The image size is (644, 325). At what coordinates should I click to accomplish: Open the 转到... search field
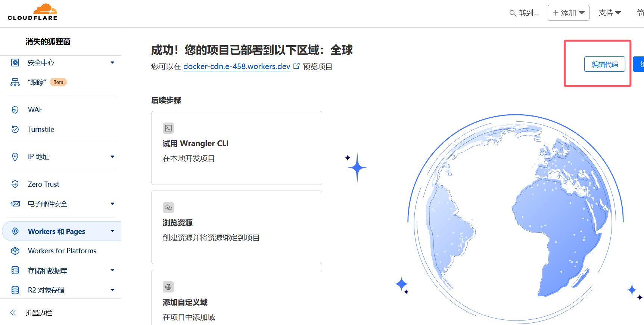(524, 13)
